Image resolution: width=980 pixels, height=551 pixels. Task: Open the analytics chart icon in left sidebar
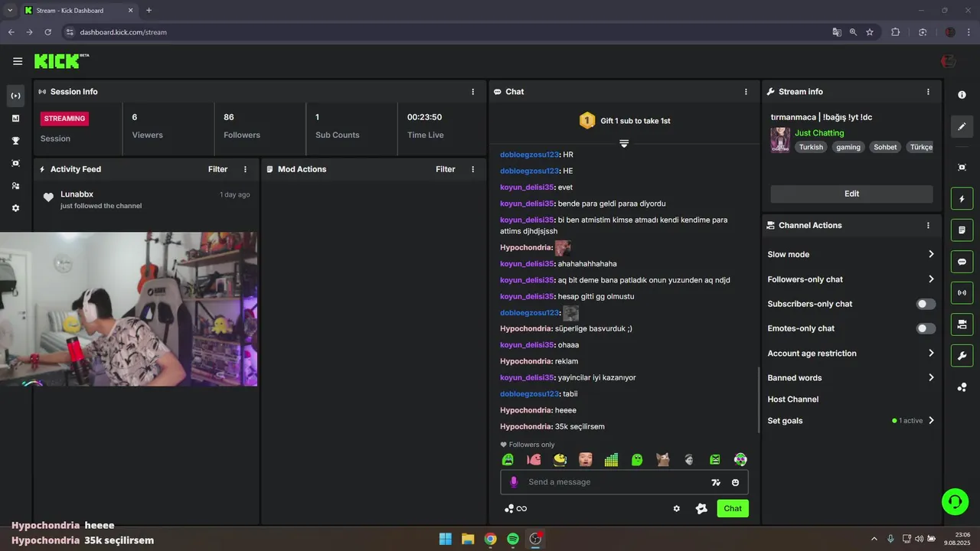pos(15,118)
